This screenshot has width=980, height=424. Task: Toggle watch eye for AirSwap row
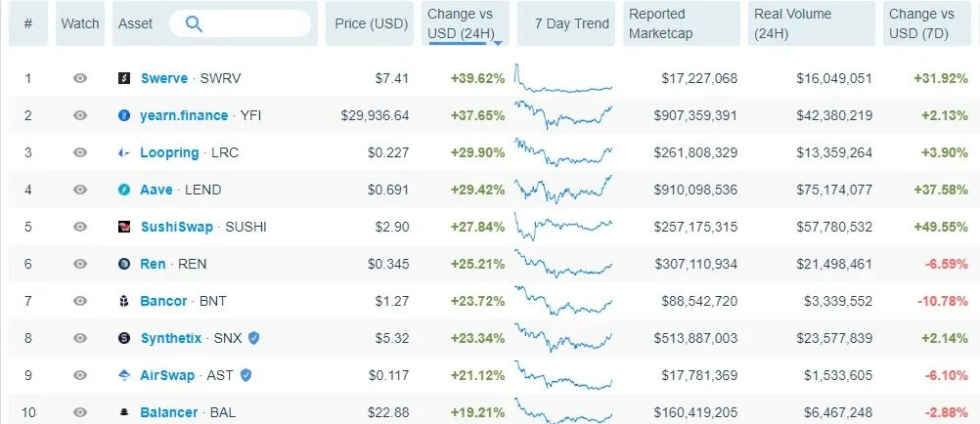pos(80,375)
